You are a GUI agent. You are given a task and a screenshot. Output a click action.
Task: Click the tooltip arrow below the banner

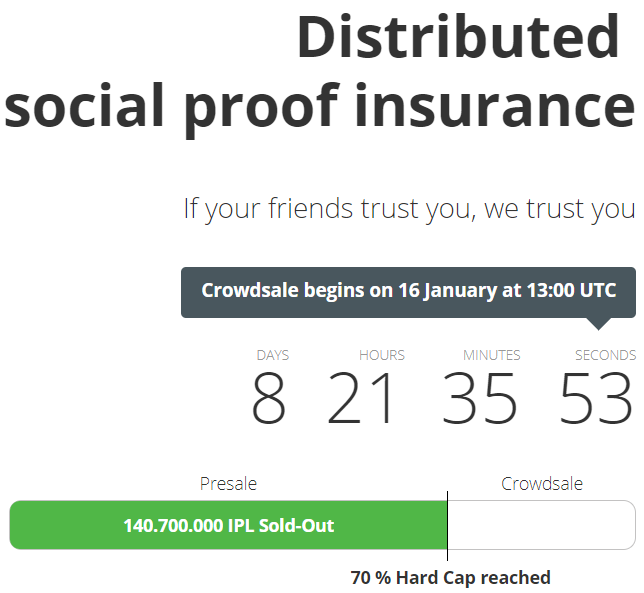click(x=599, y=324)
